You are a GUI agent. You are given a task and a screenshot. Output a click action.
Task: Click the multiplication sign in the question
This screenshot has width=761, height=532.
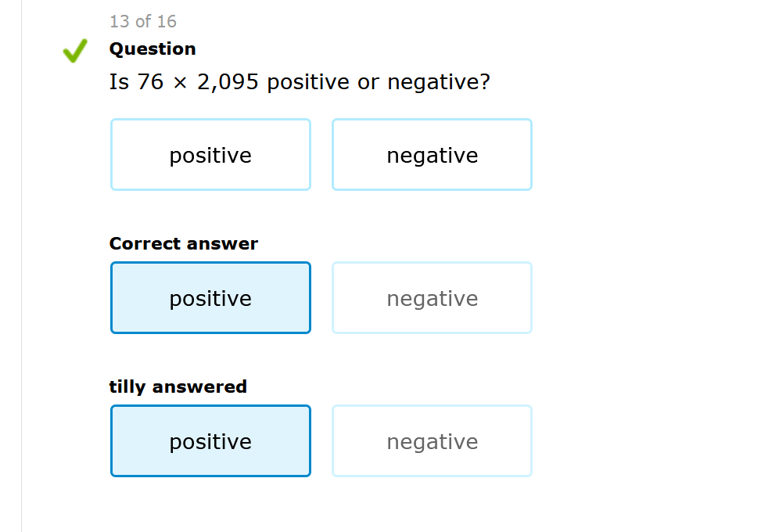coord(181,83)
